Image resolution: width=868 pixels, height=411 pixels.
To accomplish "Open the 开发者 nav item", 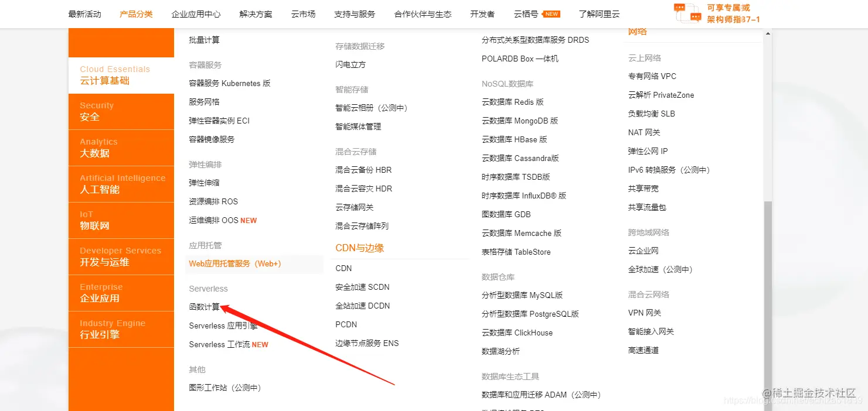I will [x=482, y=14].
